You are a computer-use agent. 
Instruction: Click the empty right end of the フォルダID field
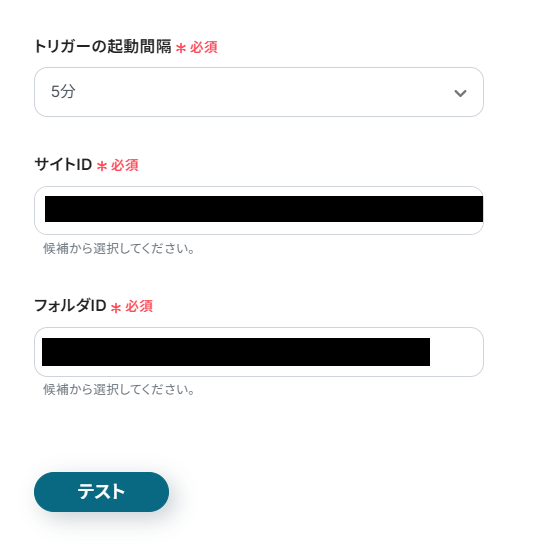(456, 352)
